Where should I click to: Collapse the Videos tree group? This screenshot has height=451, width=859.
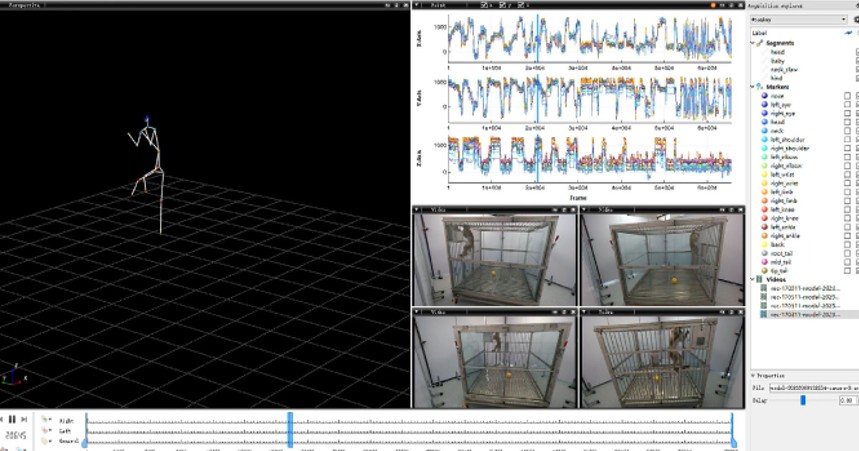(x=754, y=279)
